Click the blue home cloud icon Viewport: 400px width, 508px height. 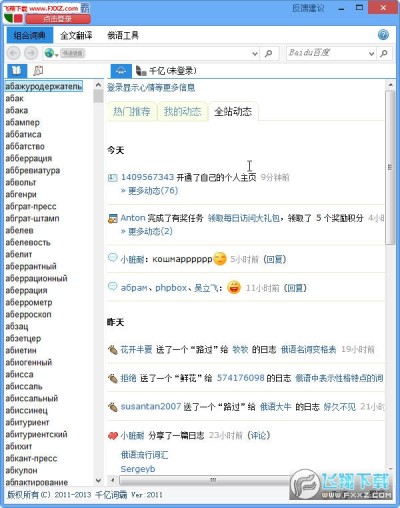pos(121,71)
